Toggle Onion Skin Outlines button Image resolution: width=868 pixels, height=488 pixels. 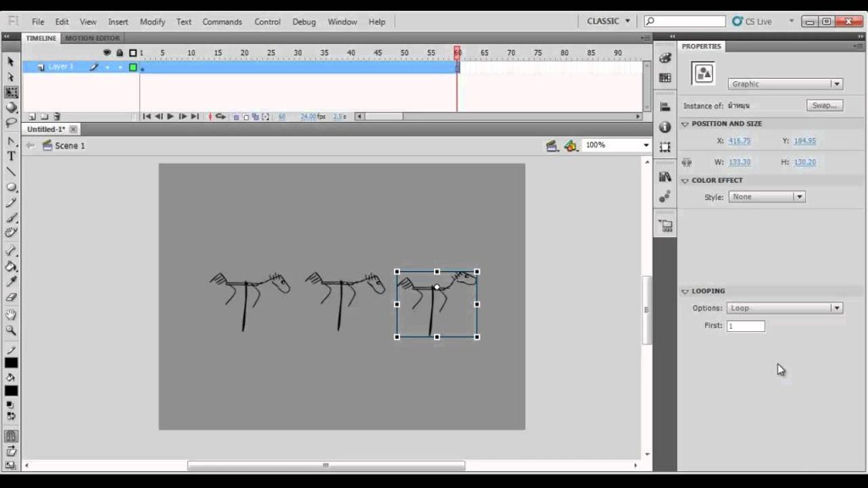click(x=246, y=117)
